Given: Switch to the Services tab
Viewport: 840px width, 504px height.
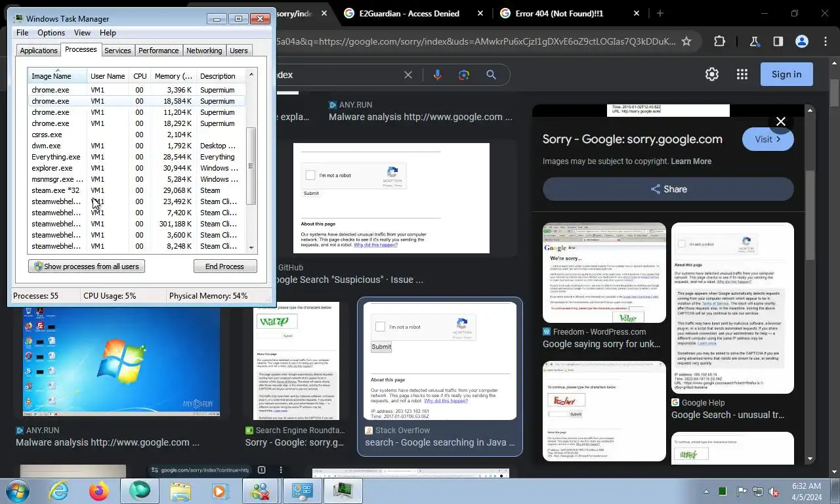Looking at the screenshot, I should 117,51.
